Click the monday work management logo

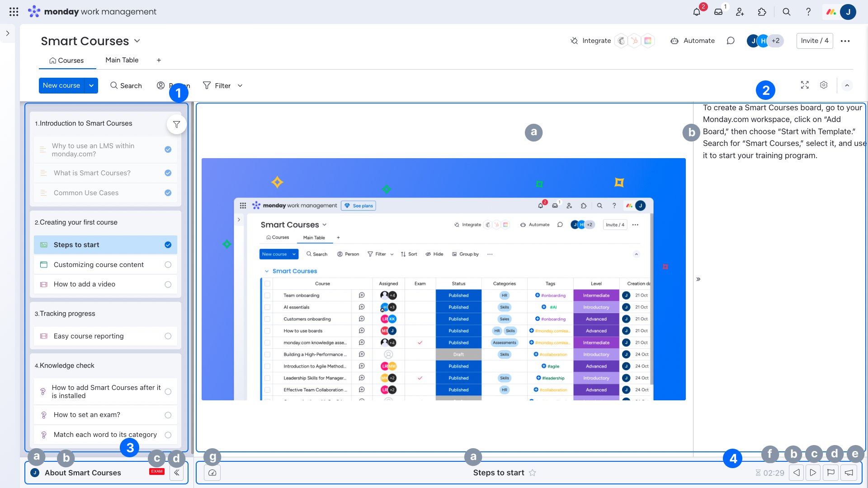(92, 12)
